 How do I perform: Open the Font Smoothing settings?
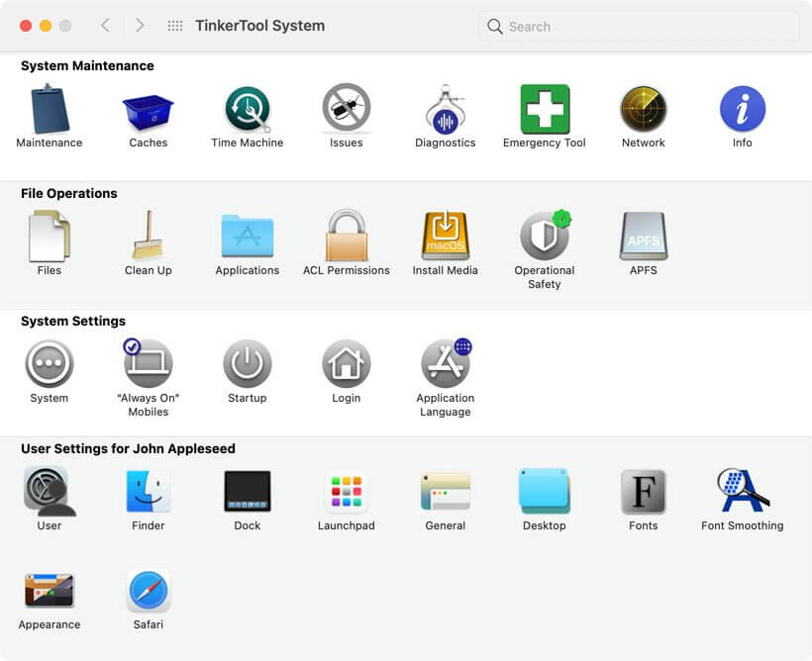coord(742,492)
